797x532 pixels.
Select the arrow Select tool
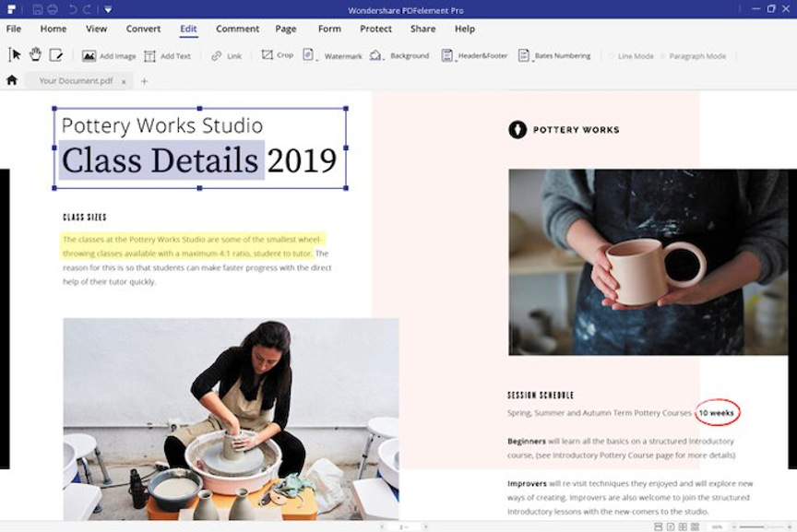pyautogui.click(x=15, y=55)
